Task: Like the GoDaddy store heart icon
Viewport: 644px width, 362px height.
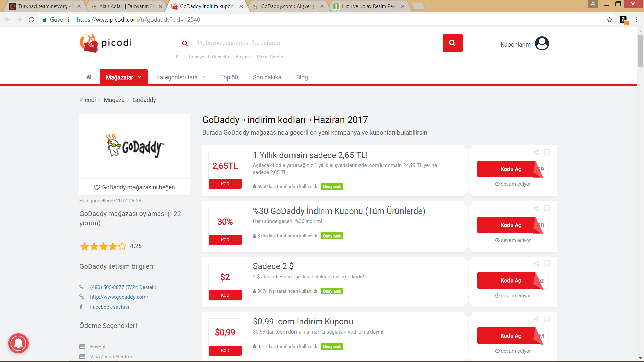Action: click(x=97, y=187)
